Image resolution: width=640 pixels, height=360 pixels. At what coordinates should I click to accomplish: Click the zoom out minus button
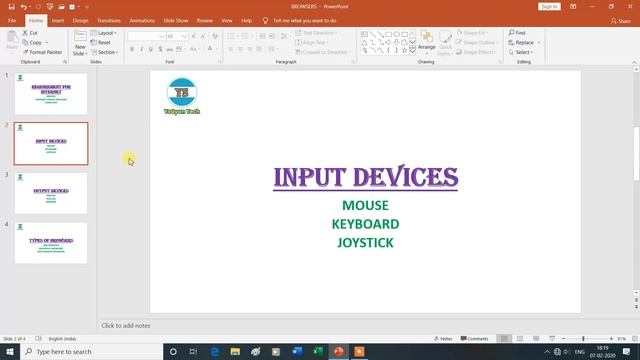(564, 339)
